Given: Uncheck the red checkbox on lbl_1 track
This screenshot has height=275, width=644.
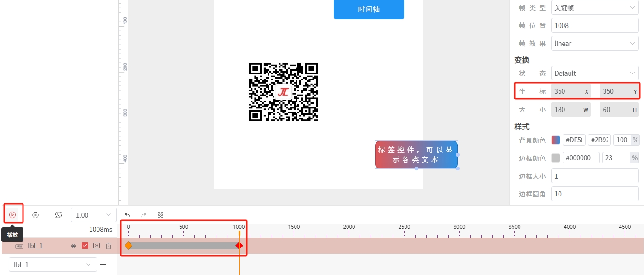Looking at the screenshot, I should point(85,246).
